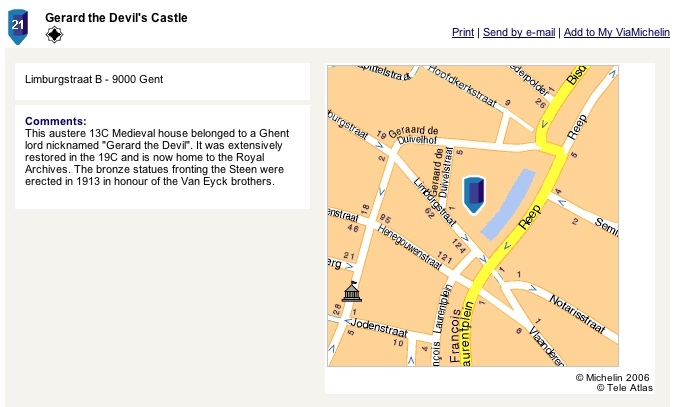
Task: Click Add to My ViaMichelin
Action: click(x=616, y=32)
